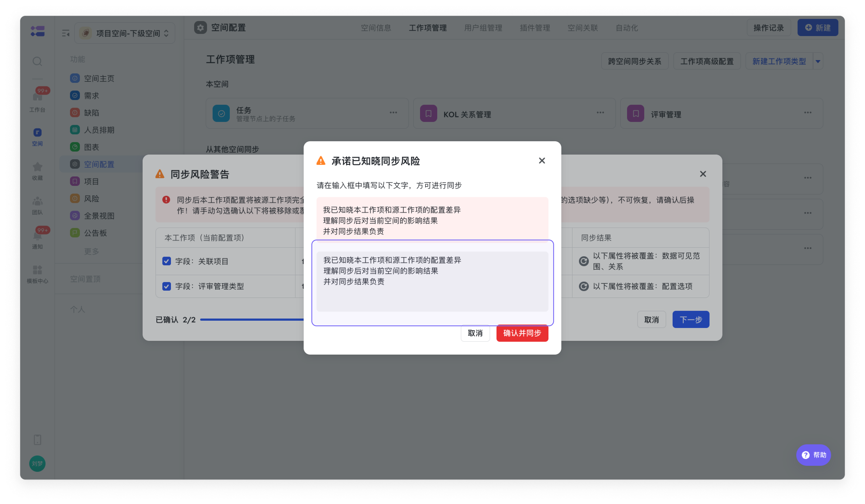Open the 项目空间-下级空间 space switcher
This screenshot has width=865, height=504.
tap(125, 33)
